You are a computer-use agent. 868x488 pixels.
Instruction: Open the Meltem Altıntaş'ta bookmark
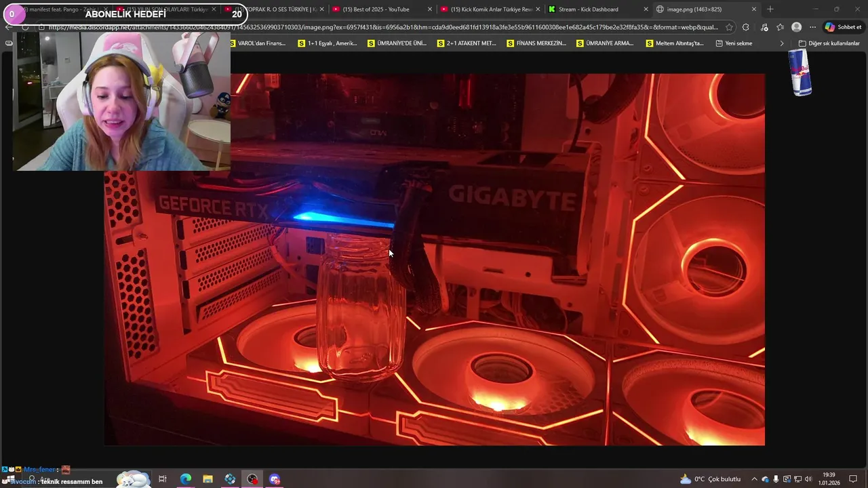pyautogui.click(x=675, y=43)
